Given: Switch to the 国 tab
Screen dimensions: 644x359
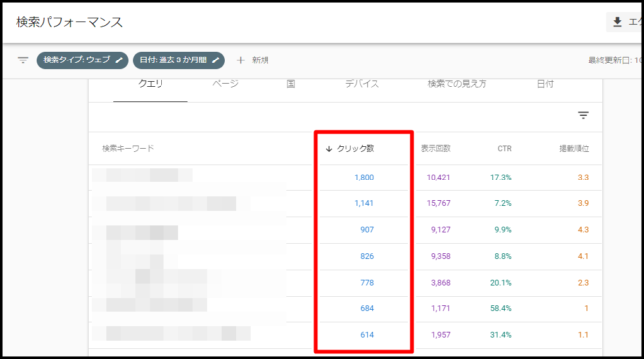Looking at the screenshot, I should coord(290,84).
